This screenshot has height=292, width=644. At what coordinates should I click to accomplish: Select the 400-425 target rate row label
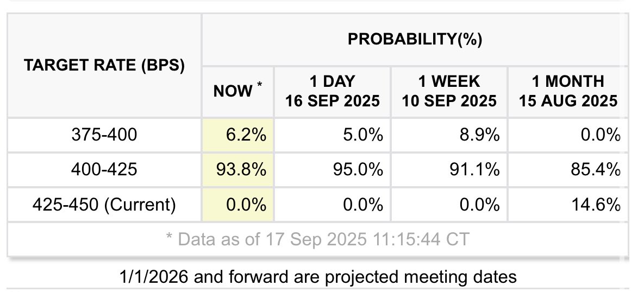pos(104,169)
